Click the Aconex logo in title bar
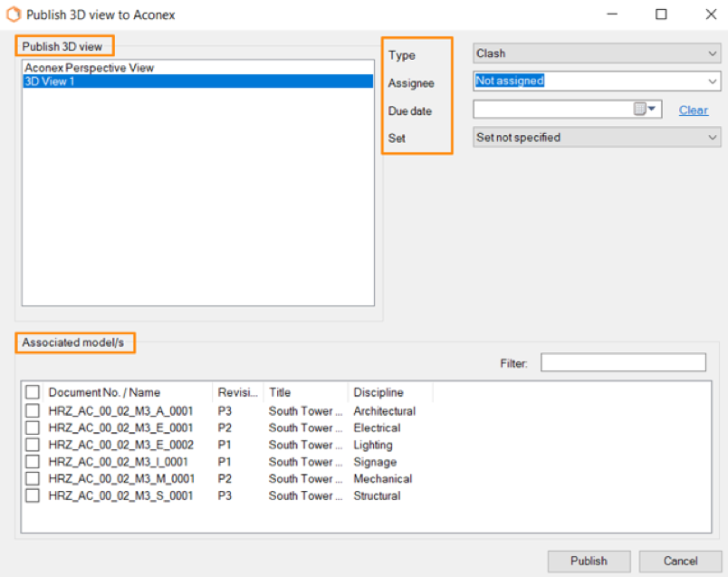Image resolution: width=728 pixels, height=577 pixels. (14, 14)
